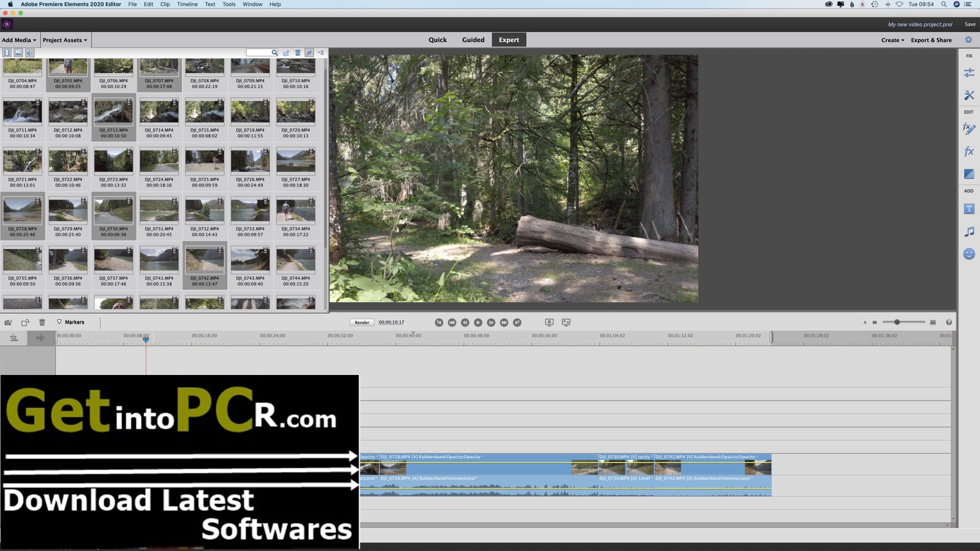This screenshot has width=980, height=551.
Task: Click the freeze frame camera icon
Action: [x=8, y=322]
